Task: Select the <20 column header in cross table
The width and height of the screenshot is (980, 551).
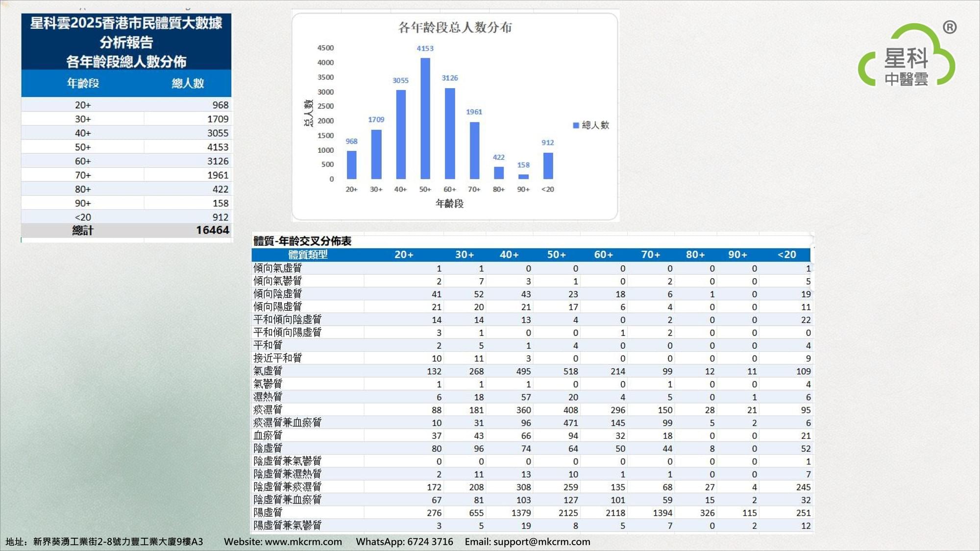Action: tap(787, 255)
